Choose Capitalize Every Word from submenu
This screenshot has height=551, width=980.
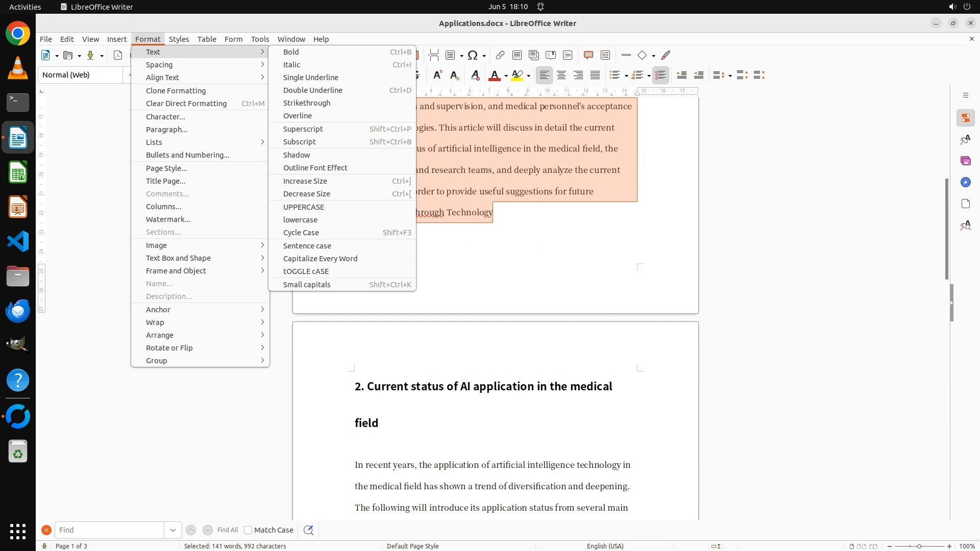tap(320, 259)
